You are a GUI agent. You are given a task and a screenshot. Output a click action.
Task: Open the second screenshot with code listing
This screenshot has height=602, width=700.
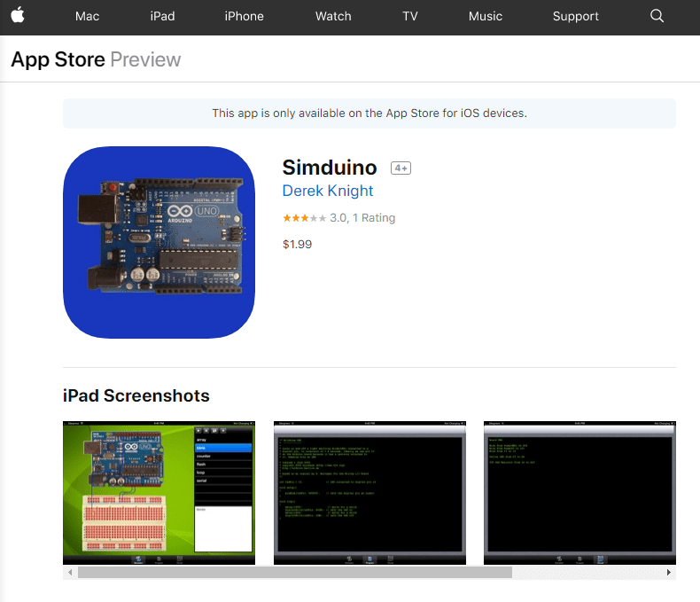369,493
